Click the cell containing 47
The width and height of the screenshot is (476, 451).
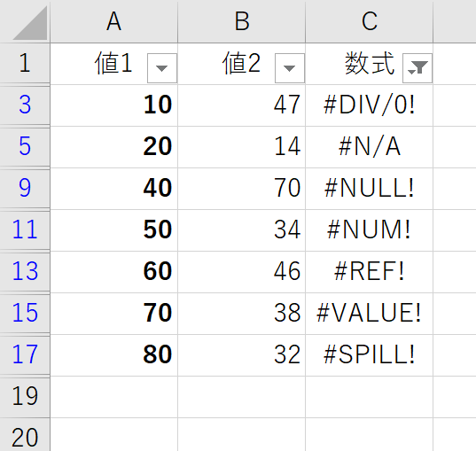(242, 105)
